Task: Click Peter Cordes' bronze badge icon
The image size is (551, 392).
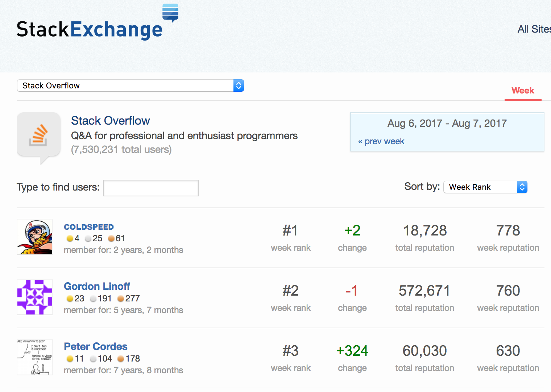Action: click(121, 359)
